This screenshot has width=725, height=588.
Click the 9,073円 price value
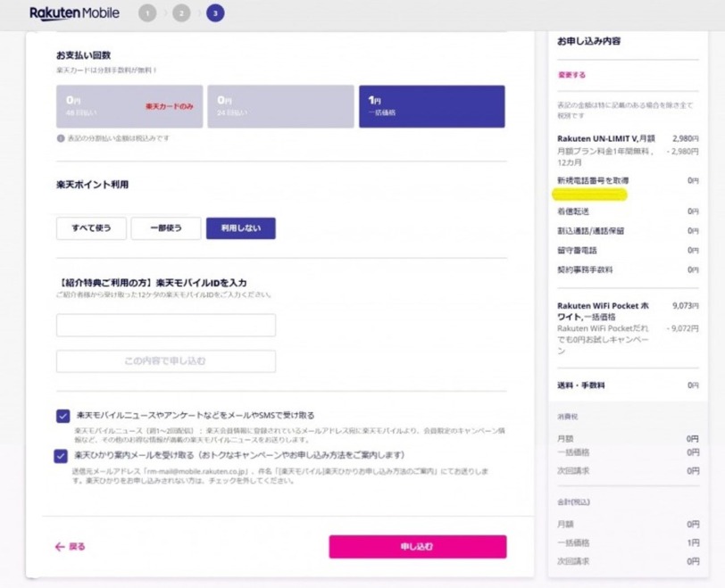pyautogui.click(x=685, y=306)
